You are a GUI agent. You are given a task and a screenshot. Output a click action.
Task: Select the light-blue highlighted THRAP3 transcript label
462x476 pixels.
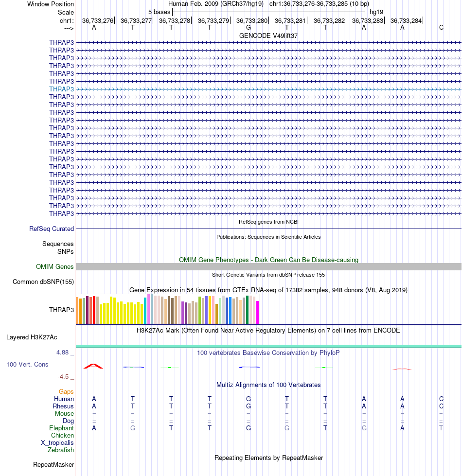pos(61,89)
